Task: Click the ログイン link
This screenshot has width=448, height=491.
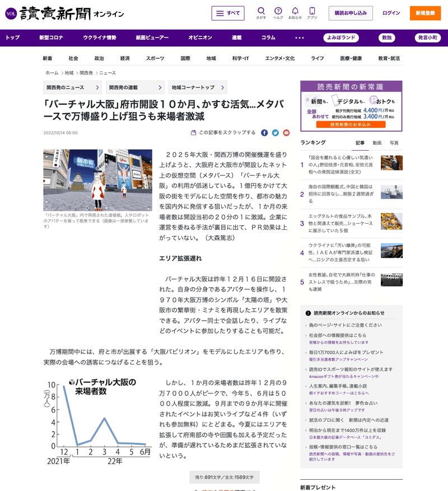Action: pyautogui.click(x=391, y=13)
